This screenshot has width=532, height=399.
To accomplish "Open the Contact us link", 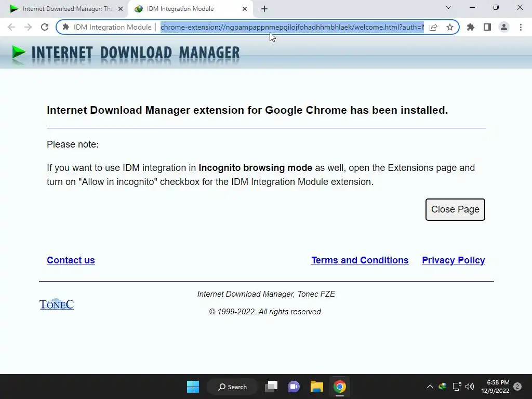I will (x=71, y=260).
